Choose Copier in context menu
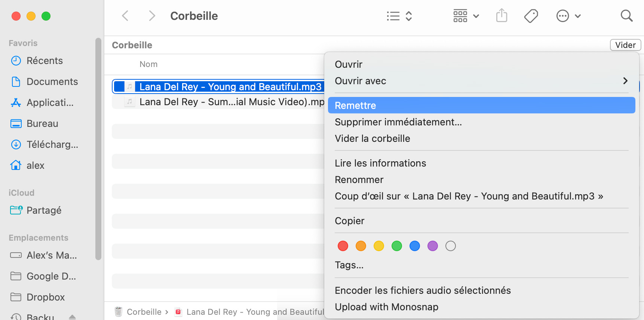Screen dimensions: 644x320 pyautogui.click(x=482, y=221)
